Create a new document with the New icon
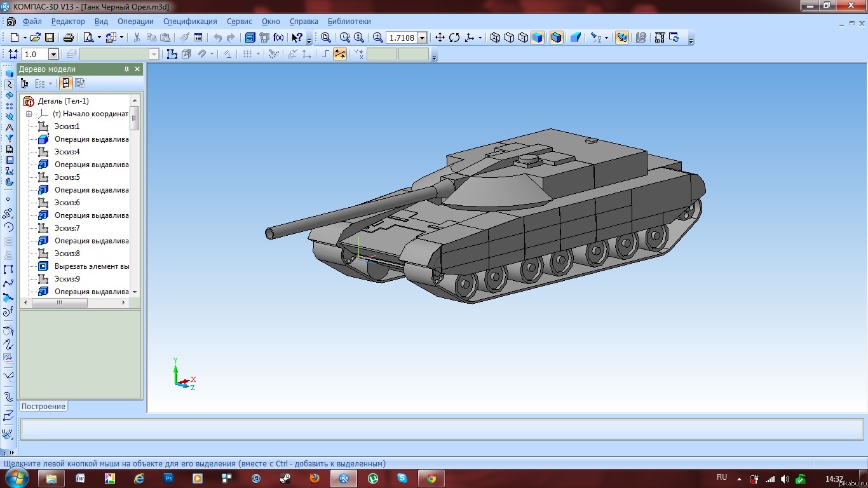Image resolution: width=868 pixels, height=488 pixels. [x=15, y=37]
